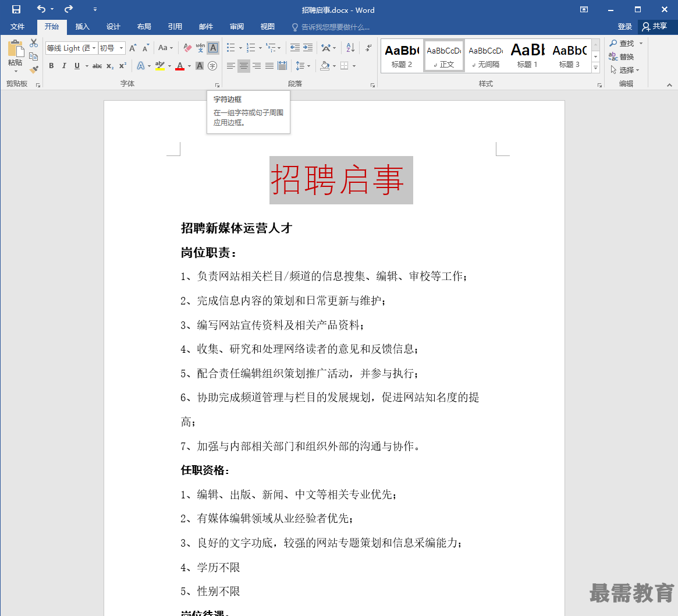678x616 pixels.
Task: Sort text with A-Z sort icon
Action: coord(351,48)
